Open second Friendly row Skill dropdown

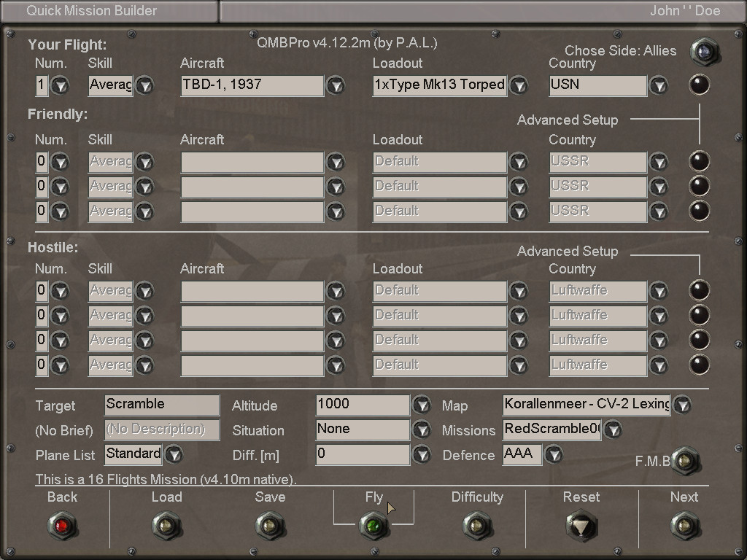[x=145, y=187]
